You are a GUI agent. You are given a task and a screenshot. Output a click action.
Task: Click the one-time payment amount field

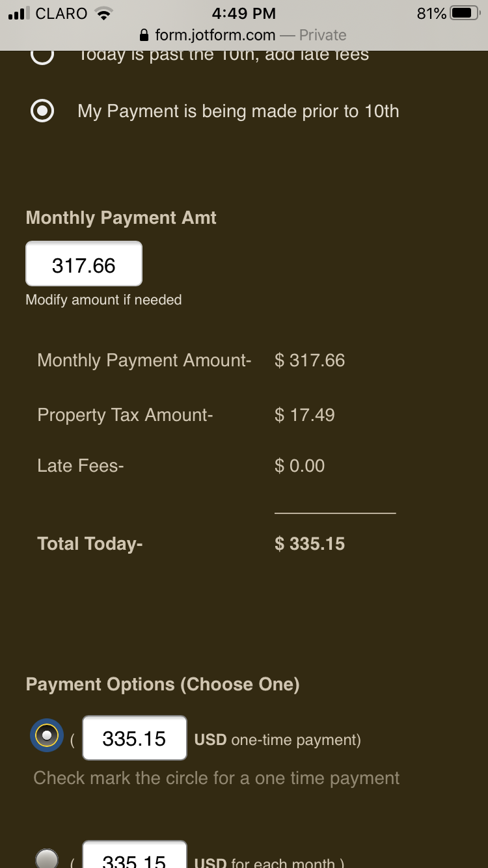[x=135, y=739]
